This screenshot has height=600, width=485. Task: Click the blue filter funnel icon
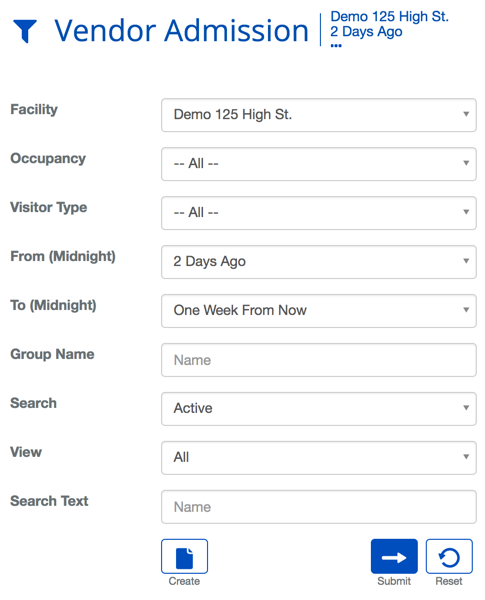pos(25,31)
